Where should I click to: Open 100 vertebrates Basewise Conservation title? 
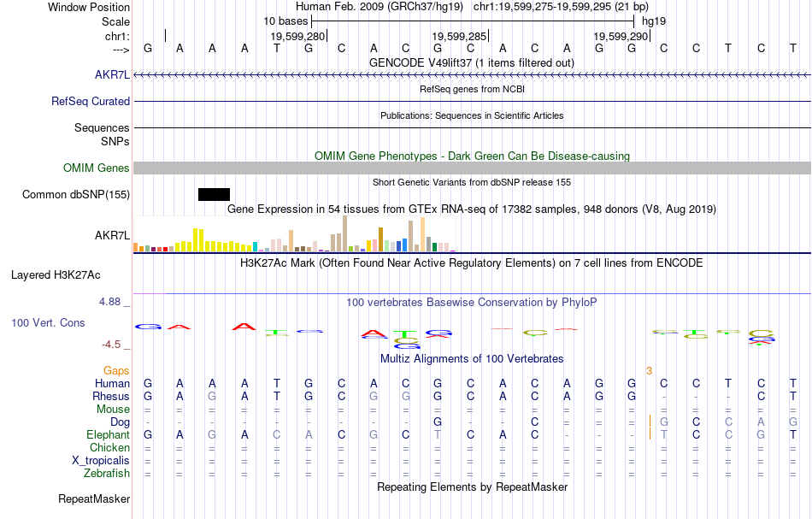pos(472,303)
